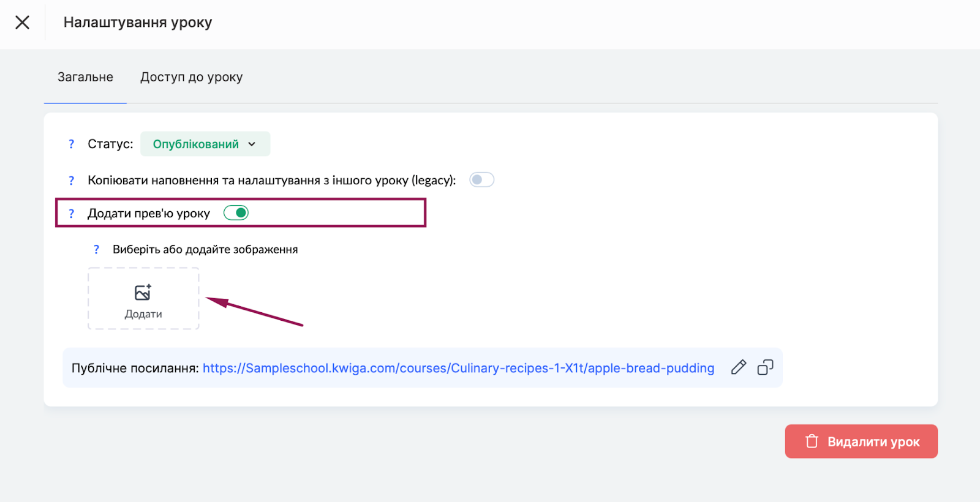Viewport: 980px width, 502px height.
Task: Close the lesson settings panel
Action: (23, 23)
